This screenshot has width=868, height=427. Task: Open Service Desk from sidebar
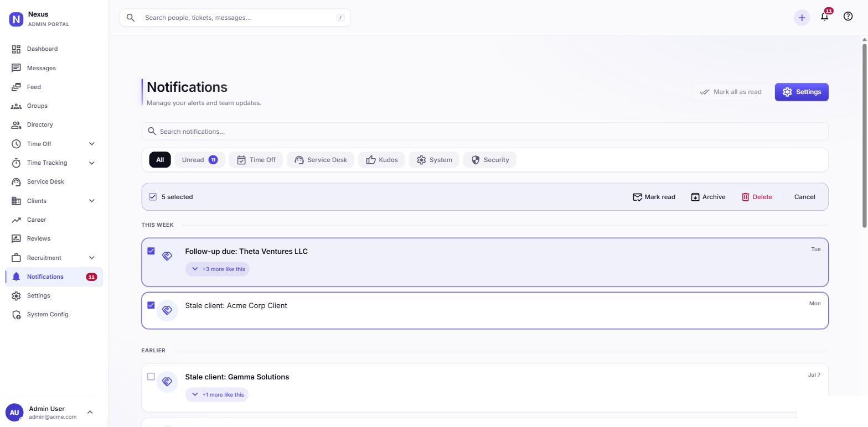click(54, 181)
